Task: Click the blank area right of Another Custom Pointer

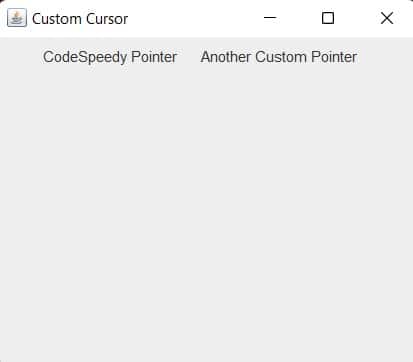Action: pyautogui.click(x=385, y=57)
